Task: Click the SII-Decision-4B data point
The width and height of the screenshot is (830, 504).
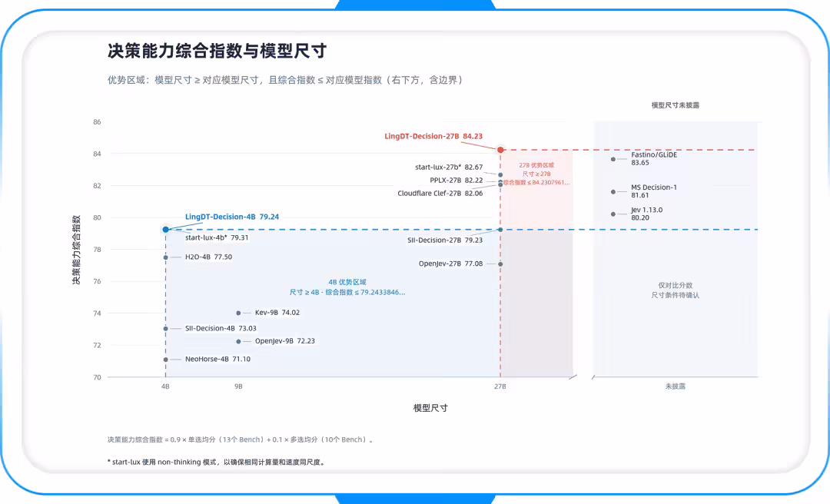Action: pyautogui.click(x=166, y=329)
